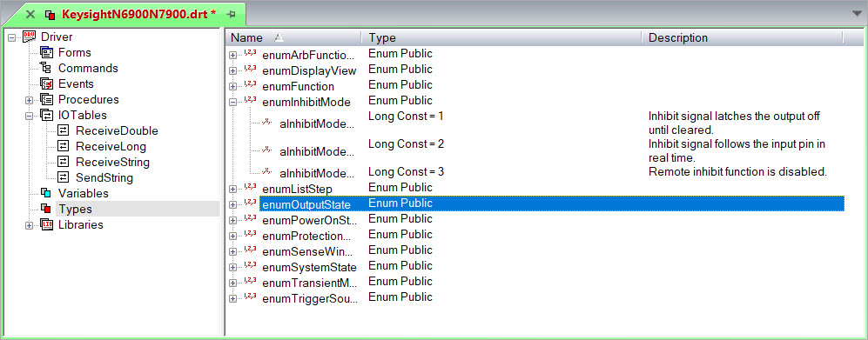The height and width of the screenshot is (340, 868).
Task: Select the SendString table item
Action: 104,178
